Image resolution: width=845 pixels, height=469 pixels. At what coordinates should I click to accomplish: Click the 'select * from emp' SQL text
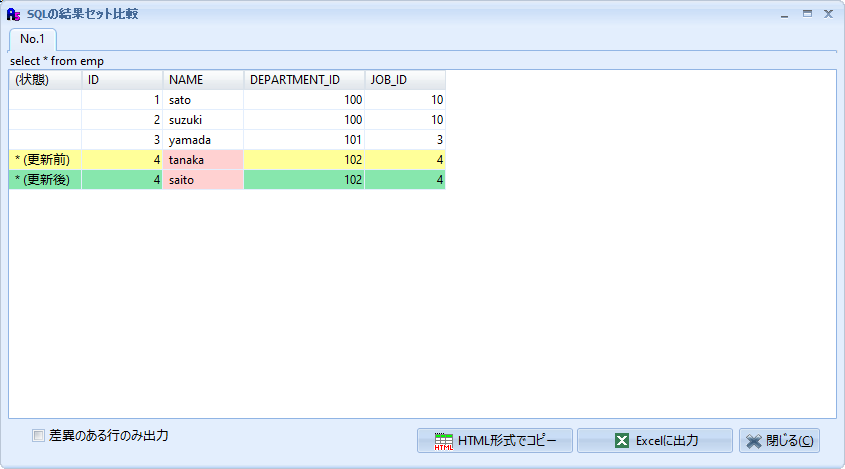57,61
